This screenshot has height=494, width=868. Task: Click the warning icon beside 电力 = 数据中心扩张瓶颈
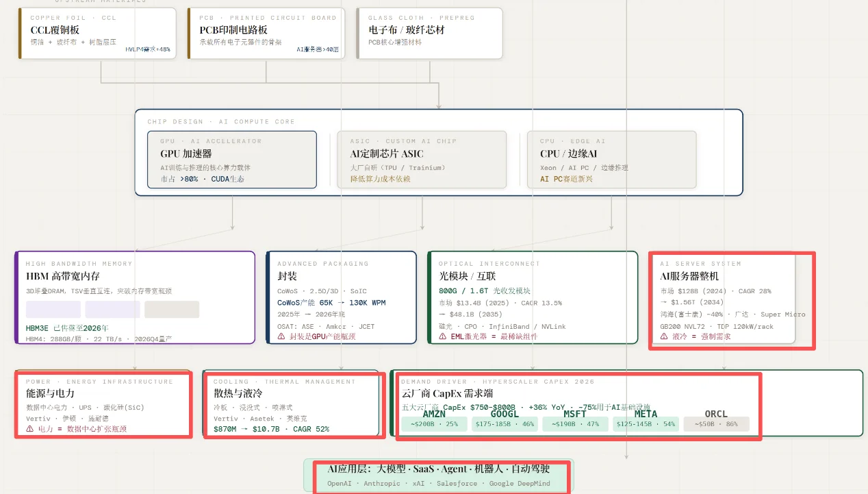point(29,429)
